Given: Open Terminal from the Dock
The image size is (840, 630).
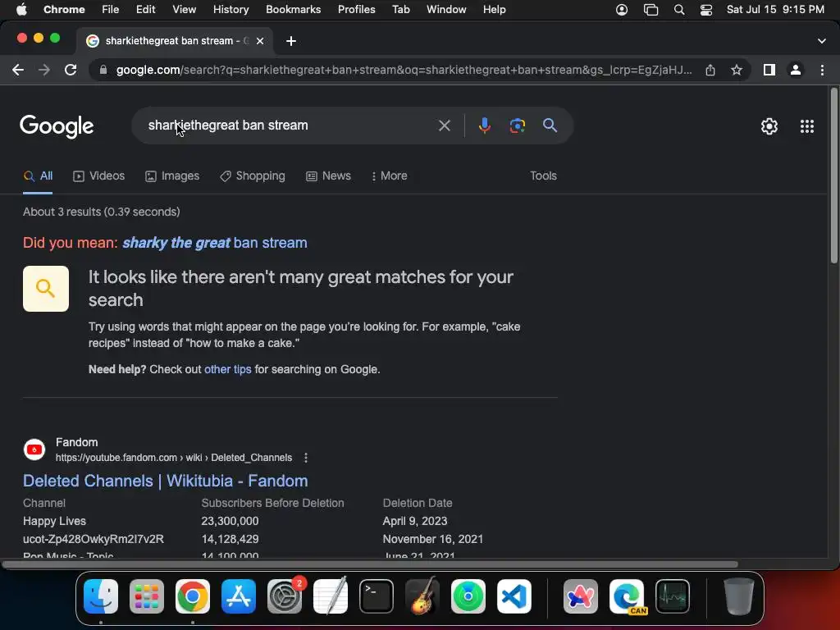Looking at the screenshot, I should coord(376,596).
